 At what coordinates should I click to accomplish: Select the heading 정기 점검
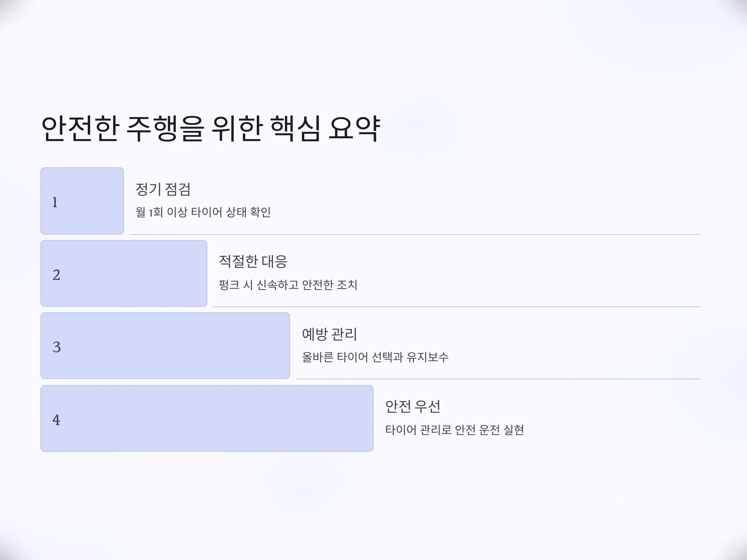[163, 189]
